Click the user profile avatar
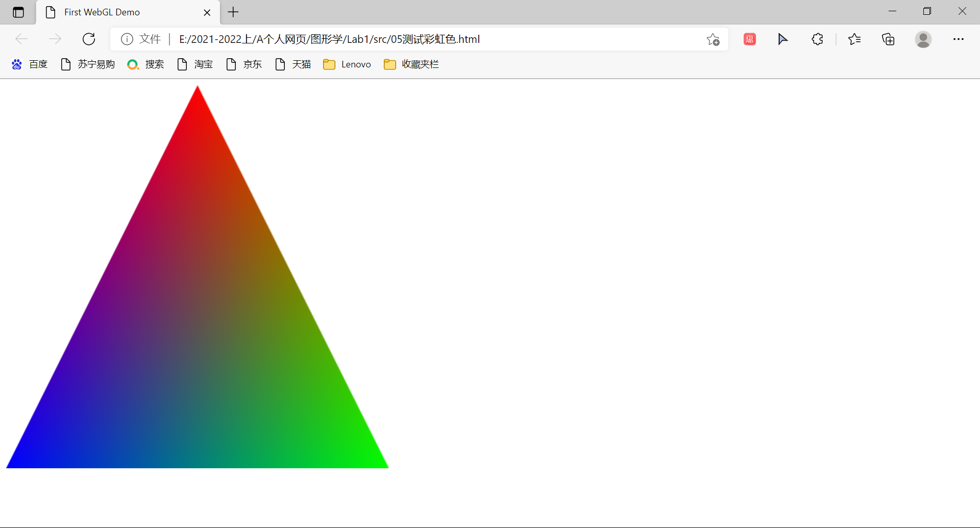The width and height of the screenshot is (980, 528). pyautogui.click(x=923, y=39)
